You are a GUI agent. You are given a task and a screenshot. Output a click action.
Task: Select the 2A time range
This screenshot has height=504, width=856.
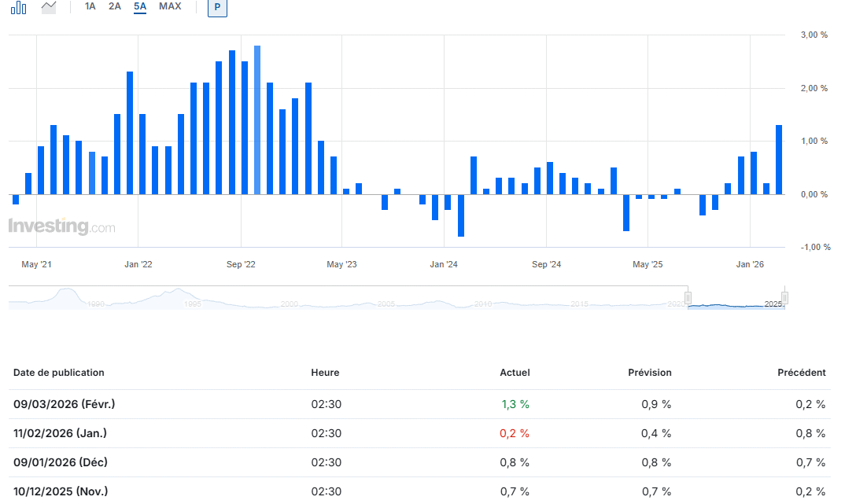[x=115, y=6]
